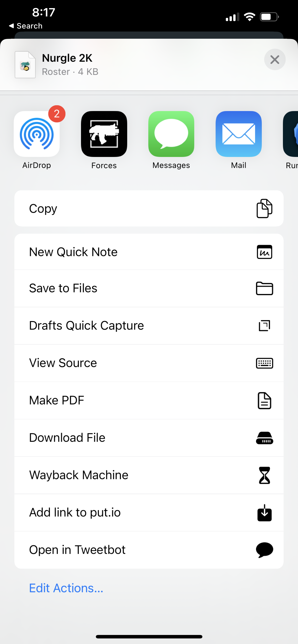This screenshot has height=644, width=298.
Task: Select Add link to put.io
Action: coord(149,513)
